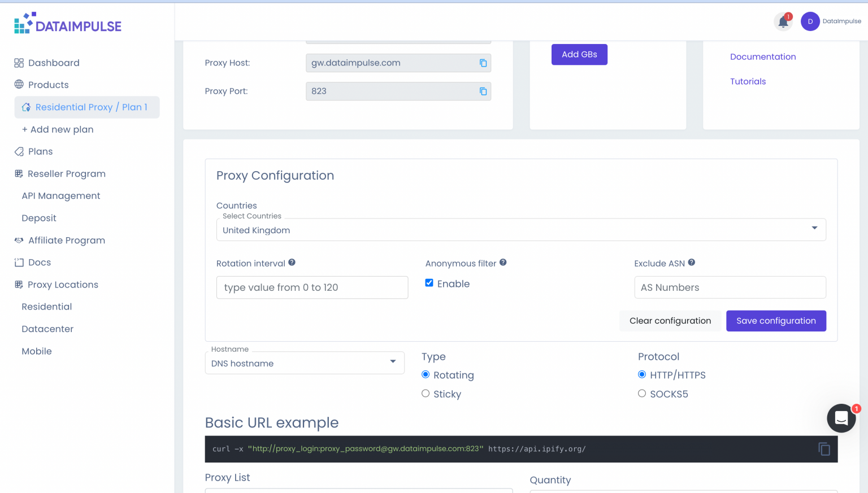Image resolution: width=868 pixels, height=493 pixels.
Task: Open the Documentation link
Action: (763, 56)
